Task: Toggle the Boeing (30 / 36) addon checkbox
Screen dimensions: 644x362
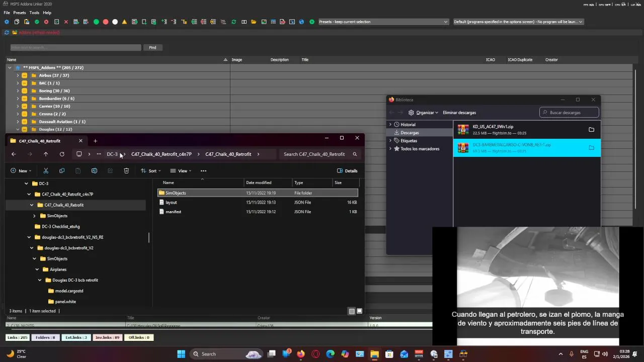Action: coord(24,91)
